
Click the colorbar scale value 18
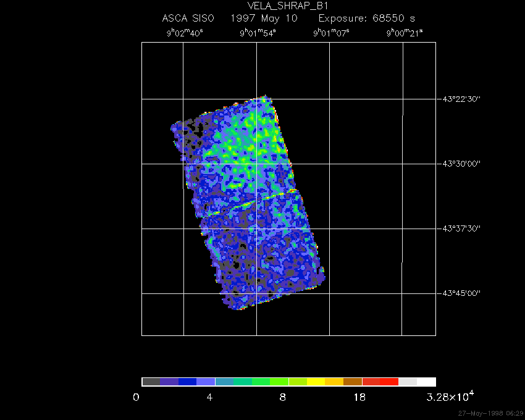pos(359,398)
